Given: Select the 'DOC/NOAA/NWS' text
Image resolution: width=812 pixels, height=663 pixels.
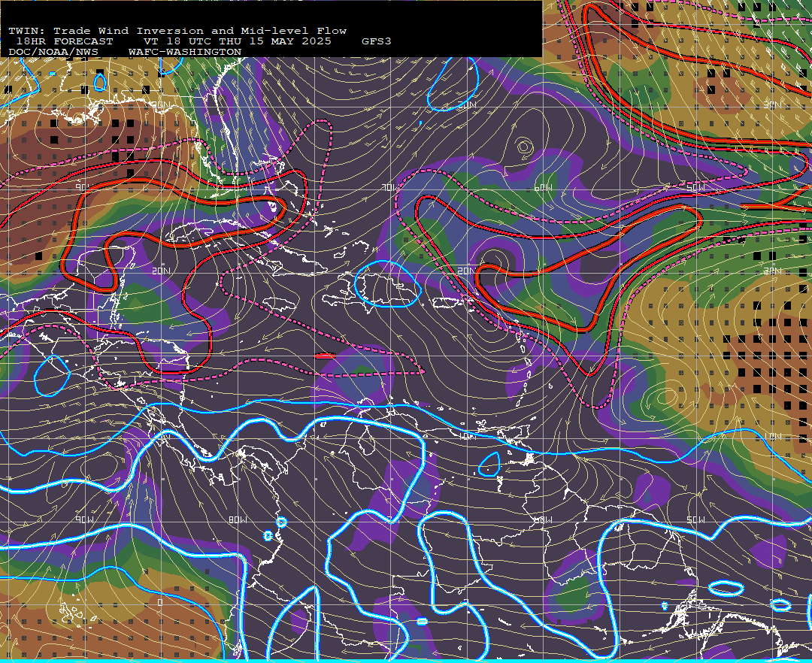Looking at the screenshot, I should pyautogui.click(x=53, y=53).
